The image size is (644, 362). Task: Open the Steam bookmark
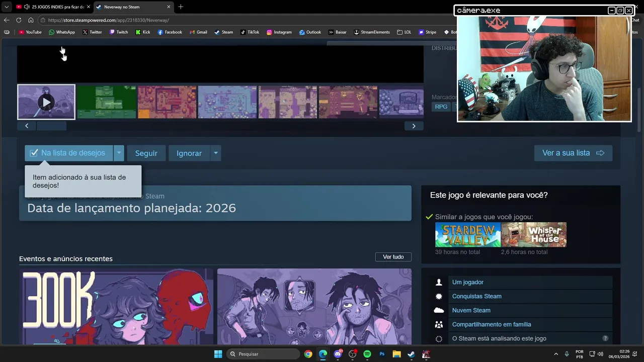point(224,32)
